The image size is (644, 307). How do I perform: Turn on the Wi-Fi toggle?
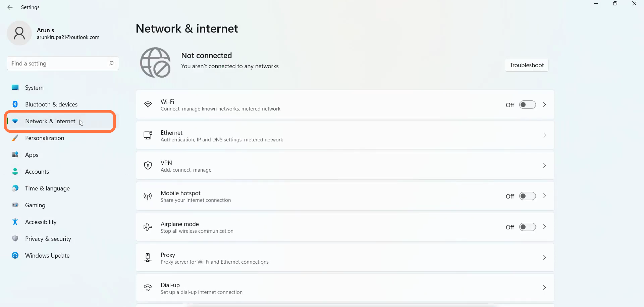pyautogui.click(x=527, y=105)
